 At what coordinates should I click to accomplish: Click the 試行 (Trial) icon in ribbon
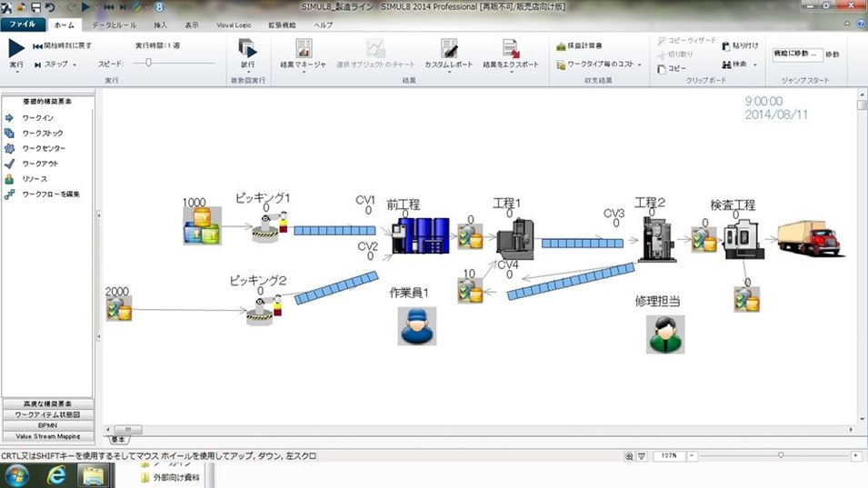247,48
